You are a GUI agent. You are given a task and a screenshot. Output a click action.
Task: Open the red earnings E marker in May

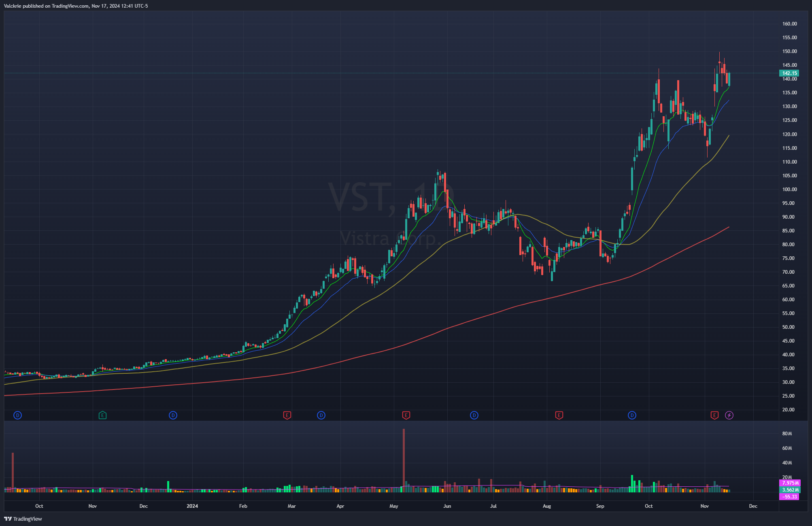coord(406,415)
